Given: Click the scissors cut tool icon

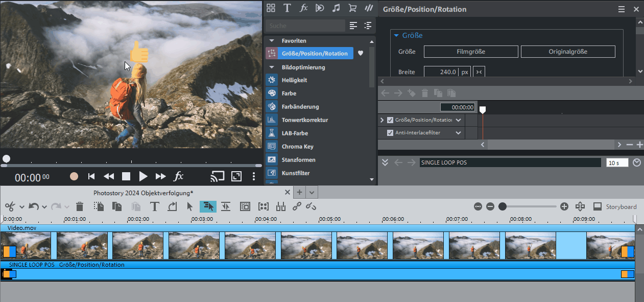Looking at the screenshot, I should click(x=10, y=206).
